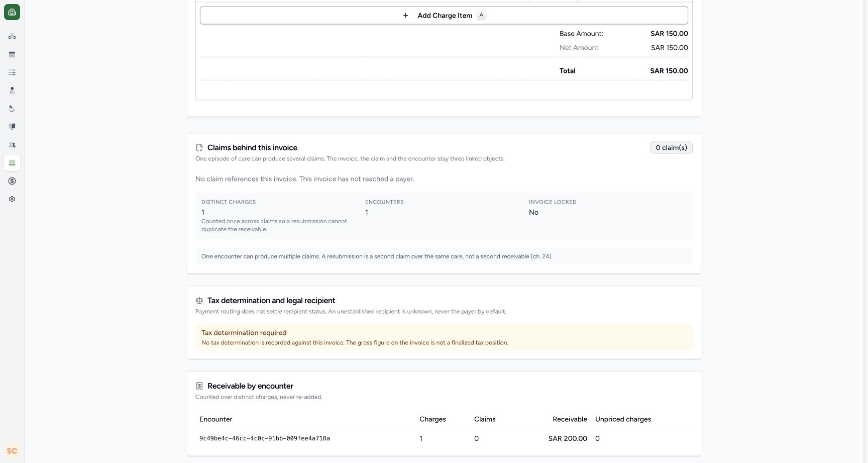Click the Total label
The width and height of the screenshot is (868, 463).
click(568, 71)
